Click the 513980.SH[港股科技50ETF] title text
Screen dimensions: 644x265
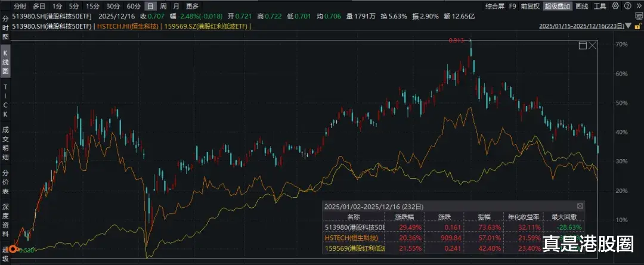[52, 17]
